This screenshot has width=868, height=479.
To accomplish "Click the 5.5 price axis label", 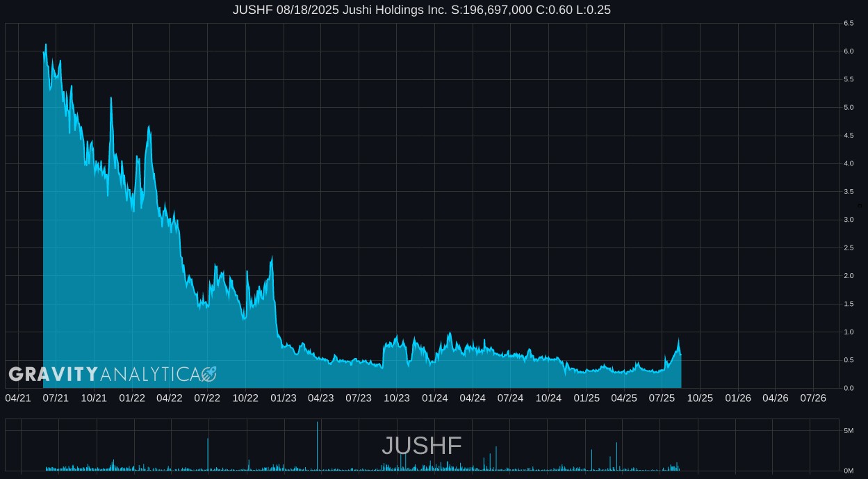I will pyautogui.click(x=849, y=80).
